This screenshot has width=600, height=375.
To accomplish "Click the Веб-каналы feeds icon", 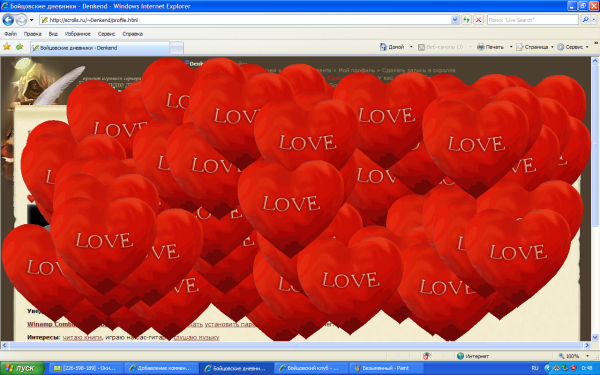I will [440, 47].
